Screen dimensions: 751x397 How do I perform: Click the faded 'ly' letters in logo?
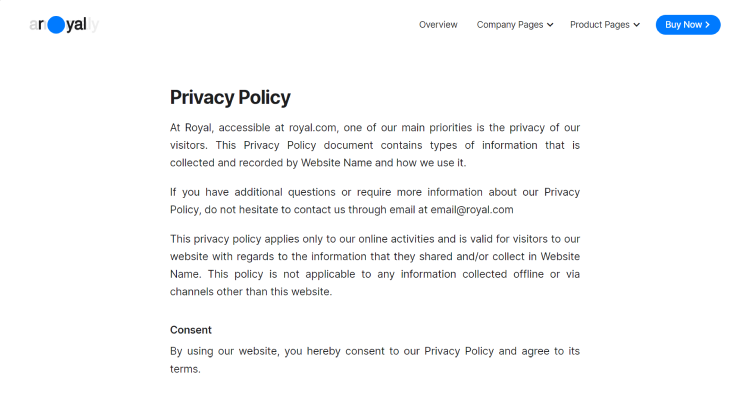93,24
